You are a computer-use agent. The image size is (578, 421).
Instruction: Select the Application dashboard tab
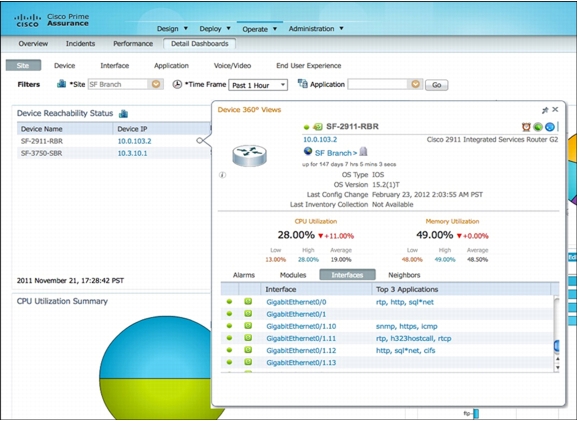click(171, 66)
